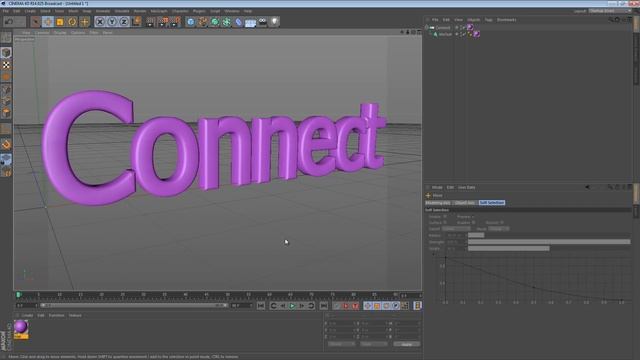This screenshot has height=360, width=640.
Task: Click the Camera object icon
Action: click(262, 22)
